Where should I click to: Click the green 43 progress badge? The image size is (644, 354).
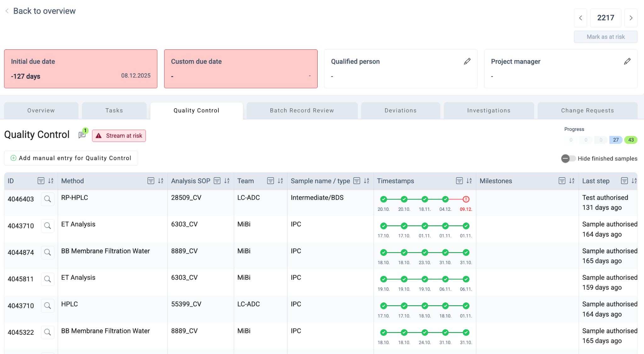tap(631, 140)
